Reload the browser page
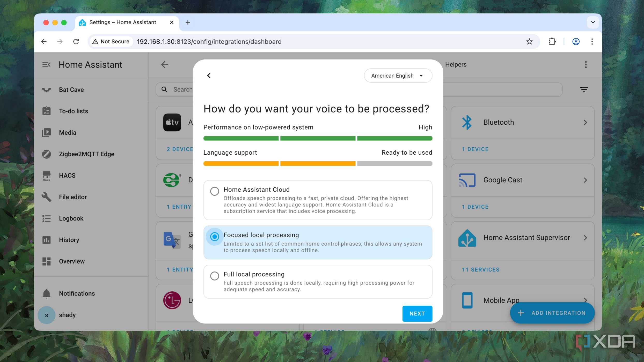The height and width of the screenshot is (362, 644). tap(76, 42)
